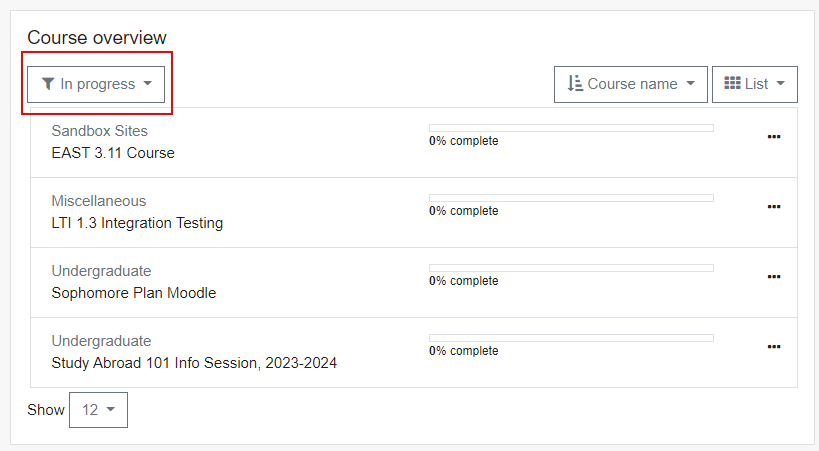
Task: Open three-dot menu for Study Abroad 101
Action: (x=773, y=347)
